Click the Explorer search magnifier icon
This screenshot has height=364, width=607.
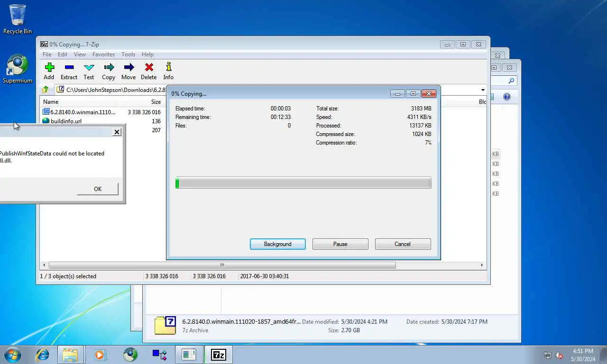pyautogui.click(x=511, y=81)
